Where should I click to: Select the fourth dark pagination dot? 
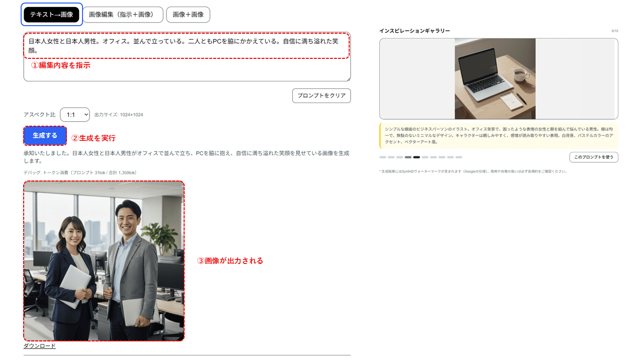point(408,157)
